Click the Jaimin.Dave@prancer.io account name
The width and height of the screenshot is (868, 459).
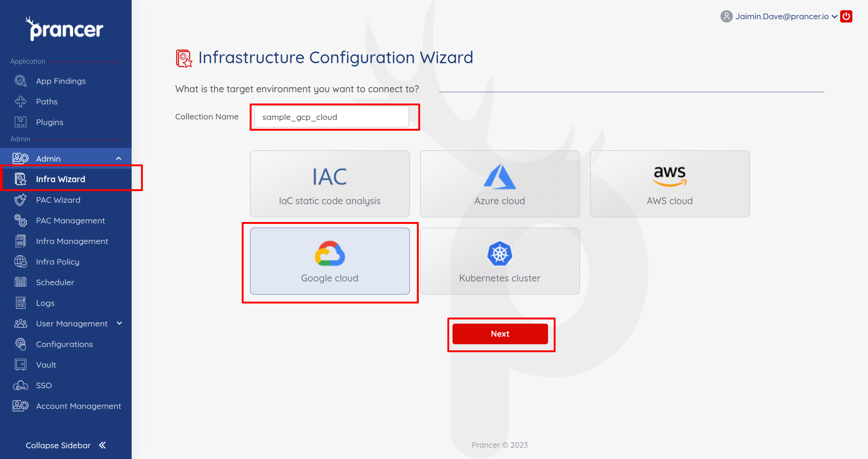point(782,16)
